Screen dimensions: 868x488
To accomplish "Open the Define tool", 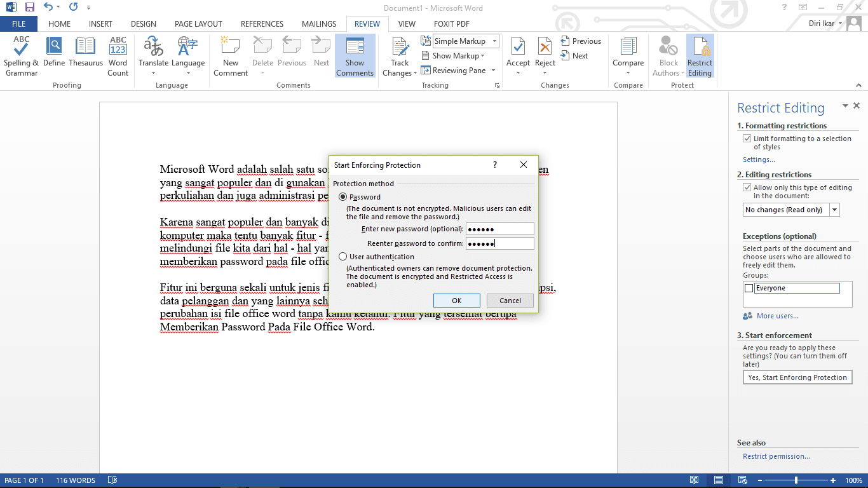I will click(54, 52).
